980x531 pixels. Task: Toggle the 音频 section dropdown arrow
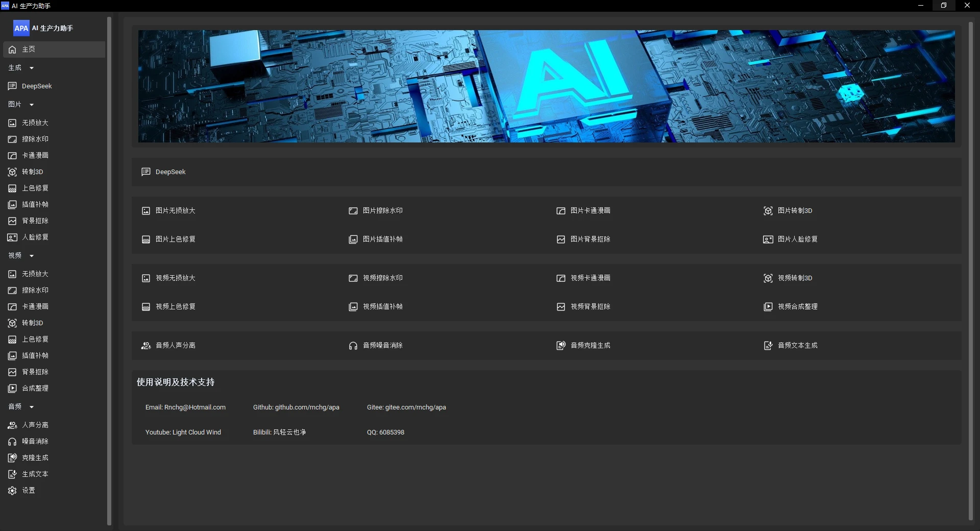point(32,407)
